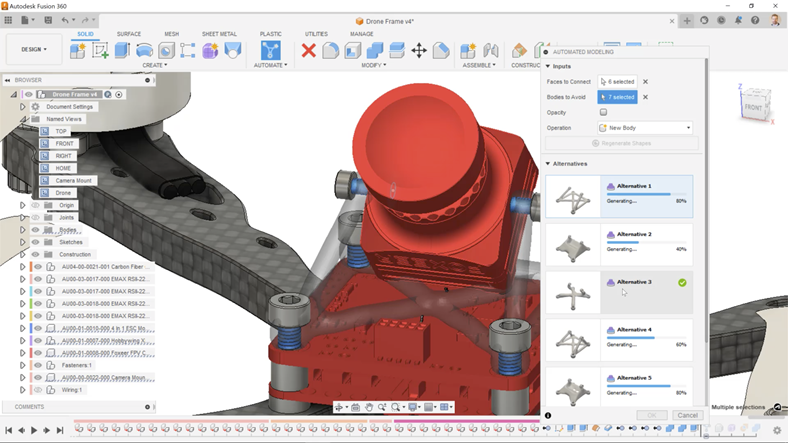This screenshot has height=443, width=788.
Task: Click the Save icon
Action: click(x=48, y=20)
